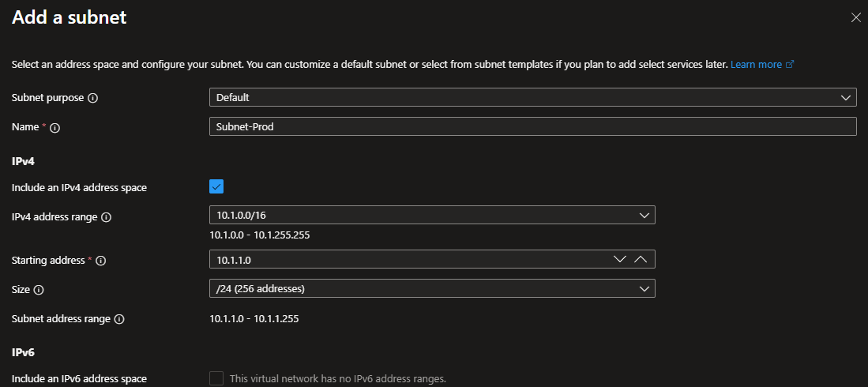
Task: Click the IPv4 section heading
Action: [x=21, y=160]
